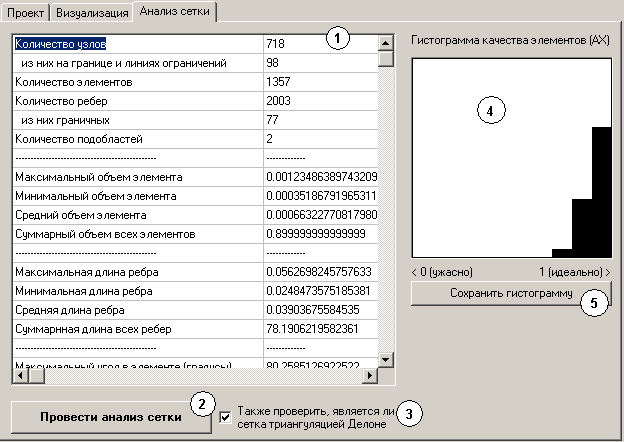Viewport: 624px width, 442px height.
Task: Click the vertical scrollbar thumb in table
Action: (385, 58)
